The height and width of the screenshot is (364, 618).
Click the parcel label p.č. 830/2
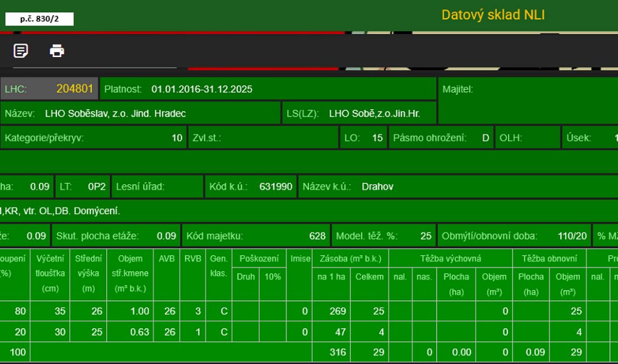point(39,19)
